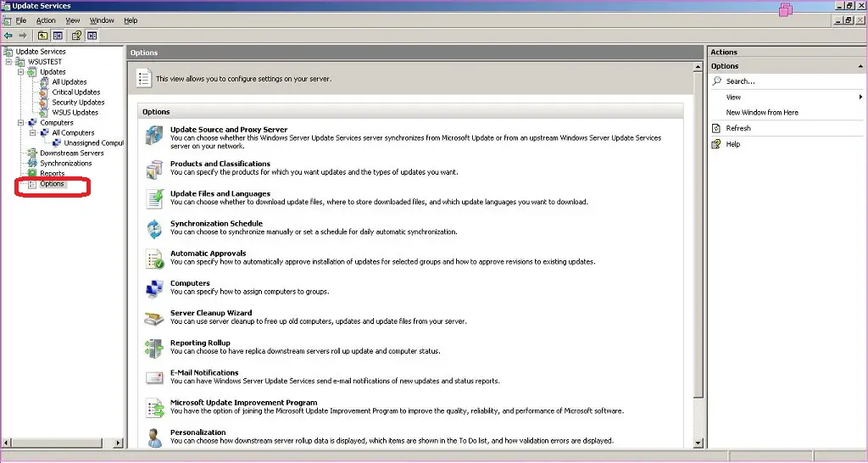This screenshot has width=868, height=463.
Task: Restore down the inner console window
Action: (x=849, y=20)
